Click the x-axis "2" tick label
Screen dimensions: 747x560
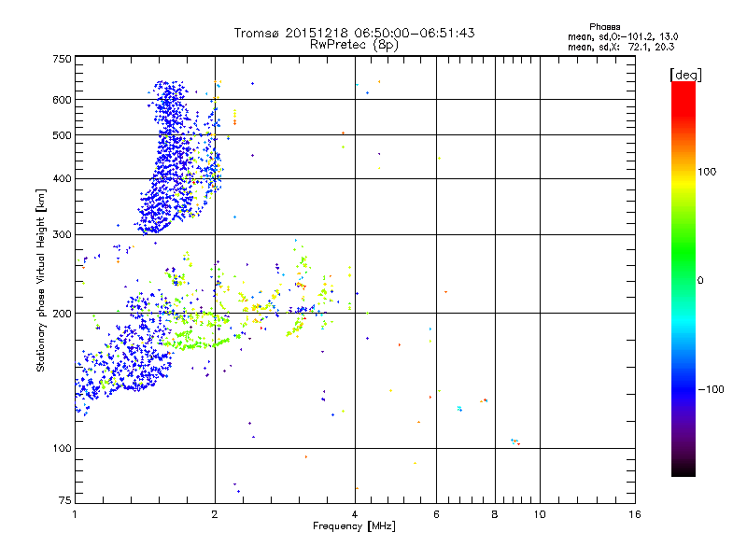215,514
